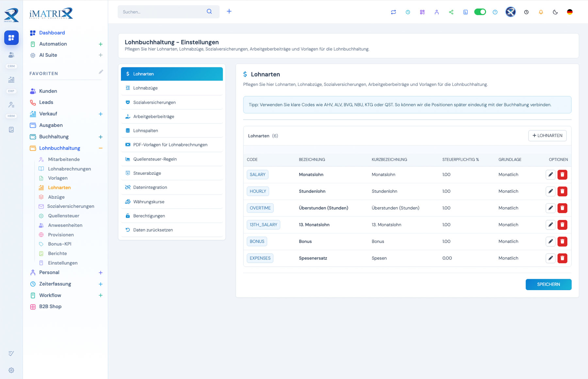The height and width of the screenshot is (379, 588).
Task: Edit the SALARY row with pencil icon
Action: (x=550, y=174)
